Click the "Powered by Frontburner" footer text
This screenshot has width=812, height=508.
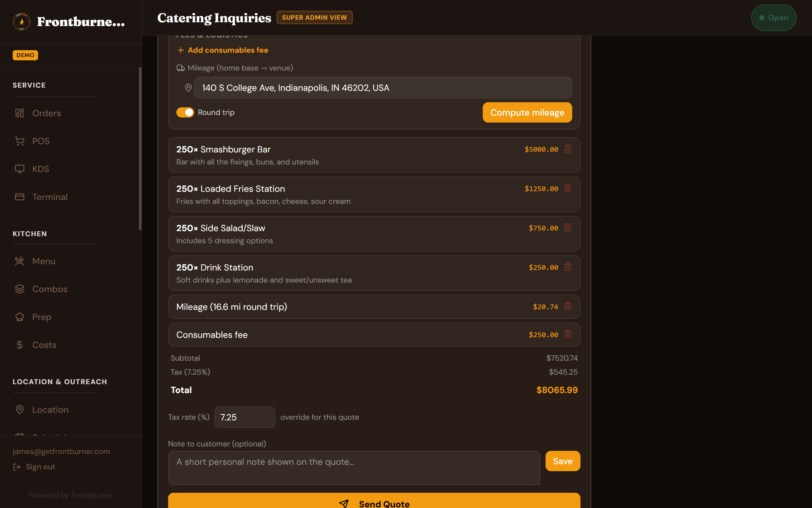point(70,495)
